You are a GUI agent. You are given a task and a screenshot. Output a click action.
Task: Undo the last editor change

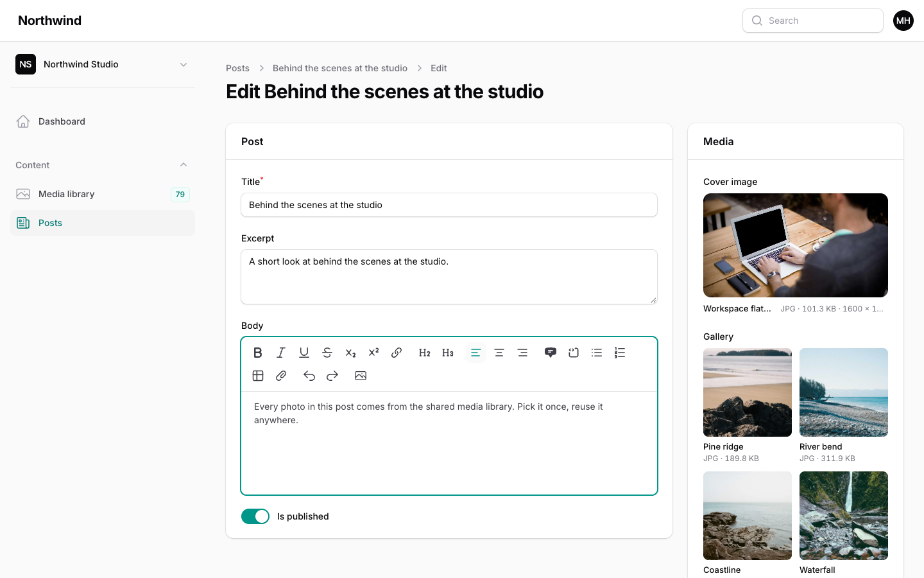(309, 376)
